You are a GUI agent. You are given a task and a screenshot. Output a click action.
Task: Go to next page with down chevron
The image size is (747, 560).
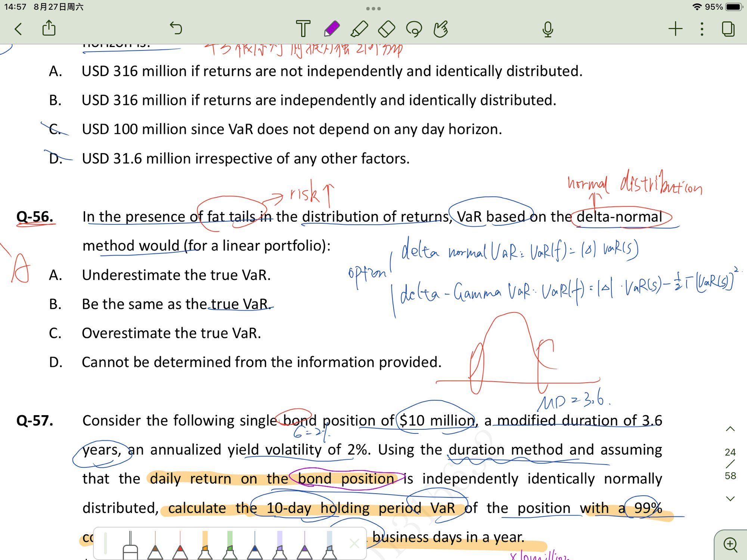pyautogui.click(x=730, y=498)
